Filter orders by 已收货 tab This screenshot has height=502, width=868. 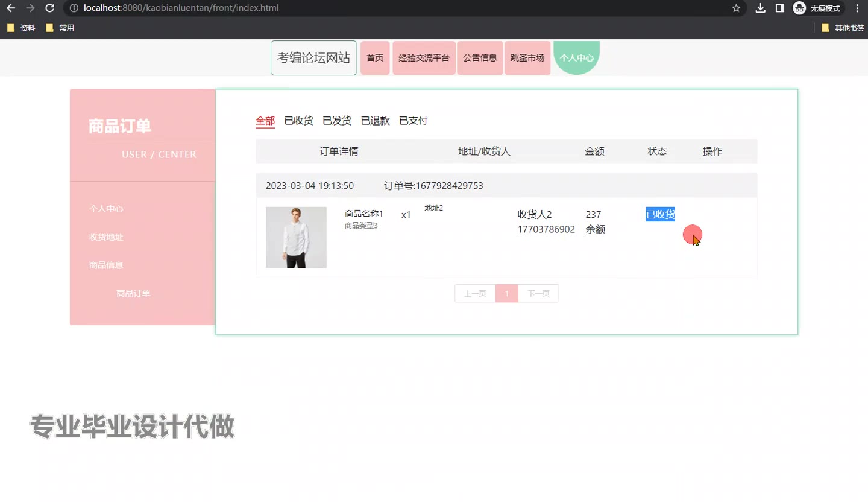point(299,121)
